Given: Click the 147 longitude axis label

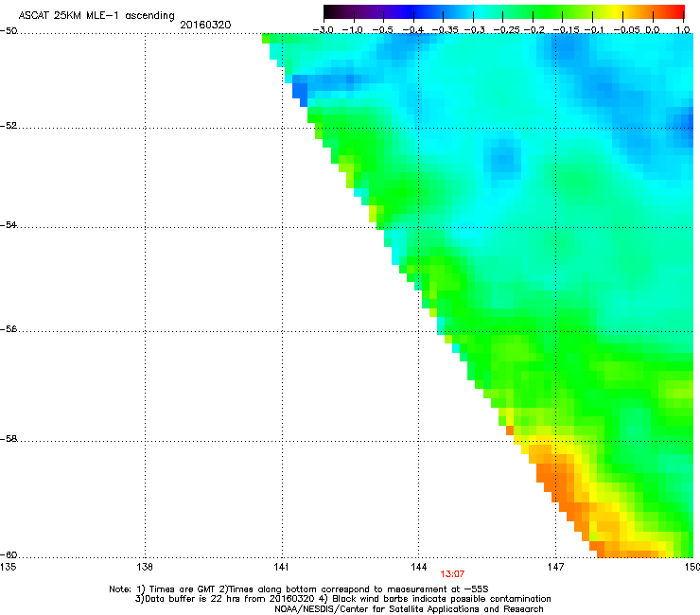Looking at the screenshot, I should pos(555,567).
